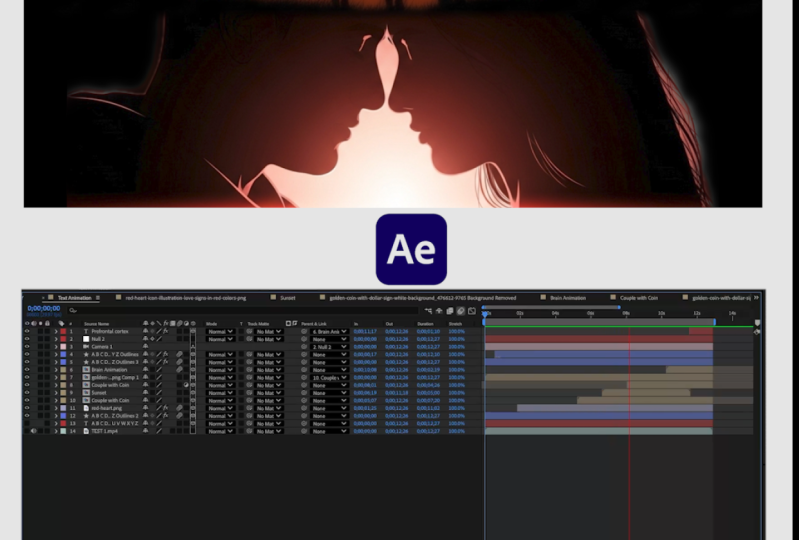799x540 pixels.
Task: Click the 3D layer column header icon
Action: [193, 323]
